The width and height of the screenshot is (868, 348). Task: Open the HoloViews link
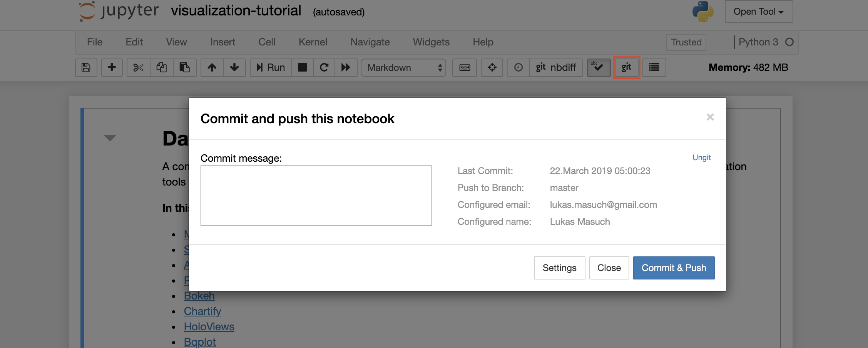pos(209,326)
